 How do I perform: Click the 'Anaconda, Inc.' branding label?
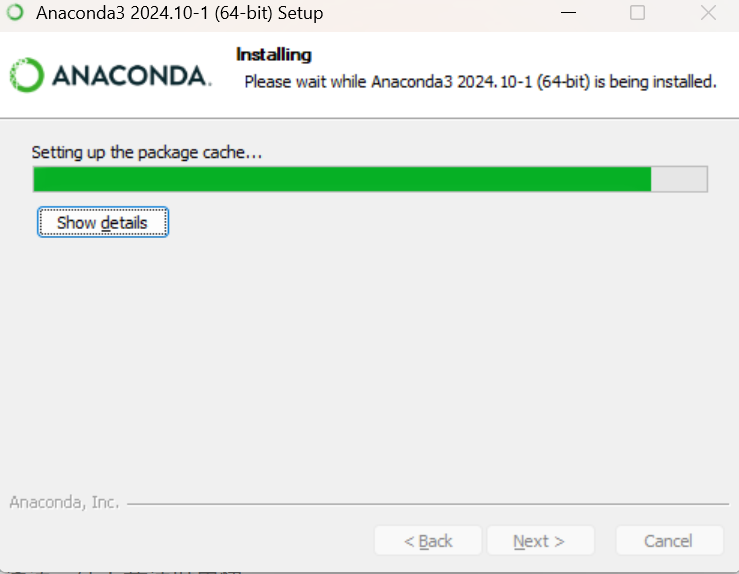click(x=64, y=502)
